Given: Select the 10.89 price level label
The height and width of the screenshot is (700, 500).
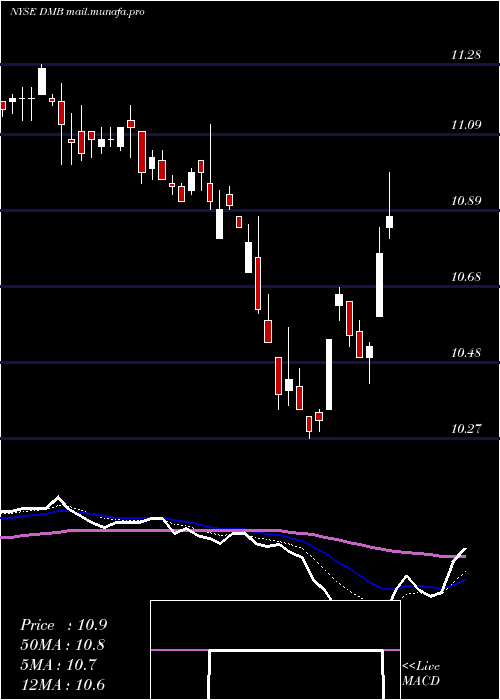Looking at the screenshot, I should 466,200.
